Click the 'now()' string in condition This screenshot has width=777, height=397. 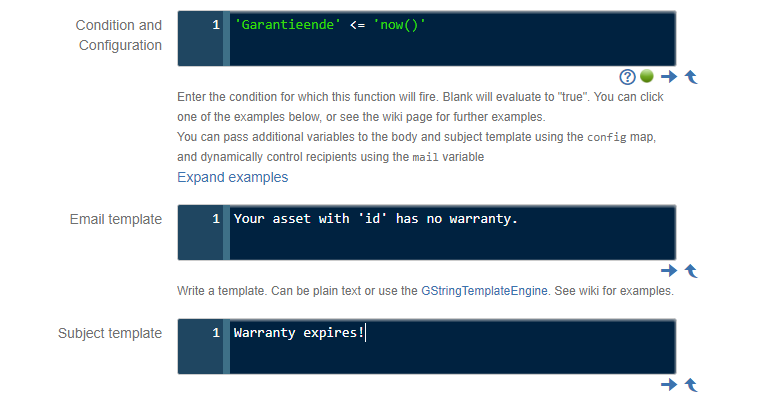tap(399, 25)
